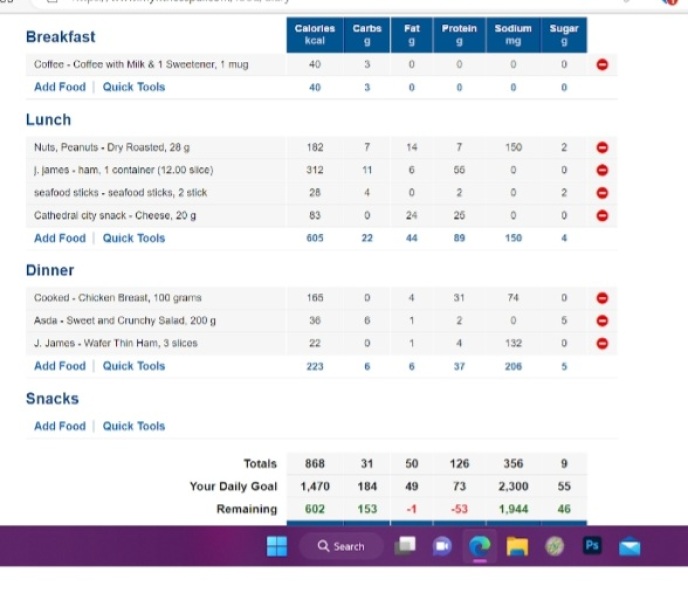This screenshot has height=600, width=688.
Task: Delete the Cooked Chicken Breast entry
Action: pyautogui.click(x=602, y=298)
